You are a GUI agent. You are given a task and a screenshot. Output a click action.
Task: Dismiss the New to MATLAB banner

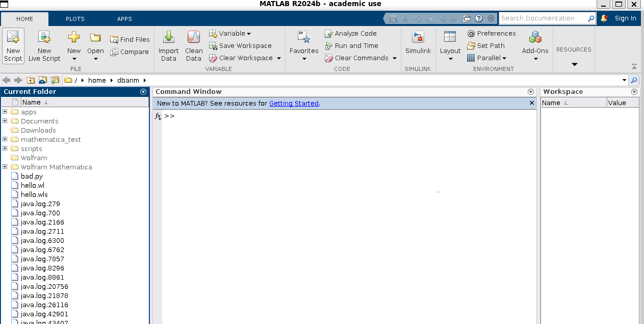click(x=532, y=103)
